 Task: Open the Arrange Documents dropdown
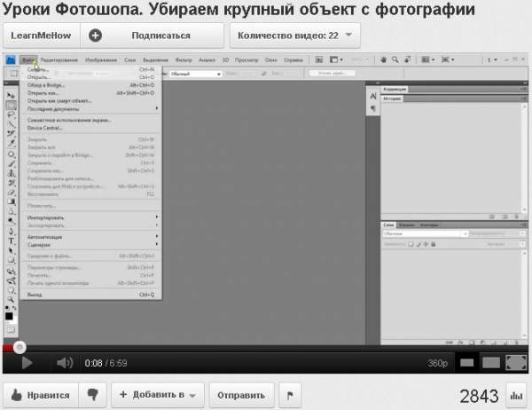(x=428, y=59)
